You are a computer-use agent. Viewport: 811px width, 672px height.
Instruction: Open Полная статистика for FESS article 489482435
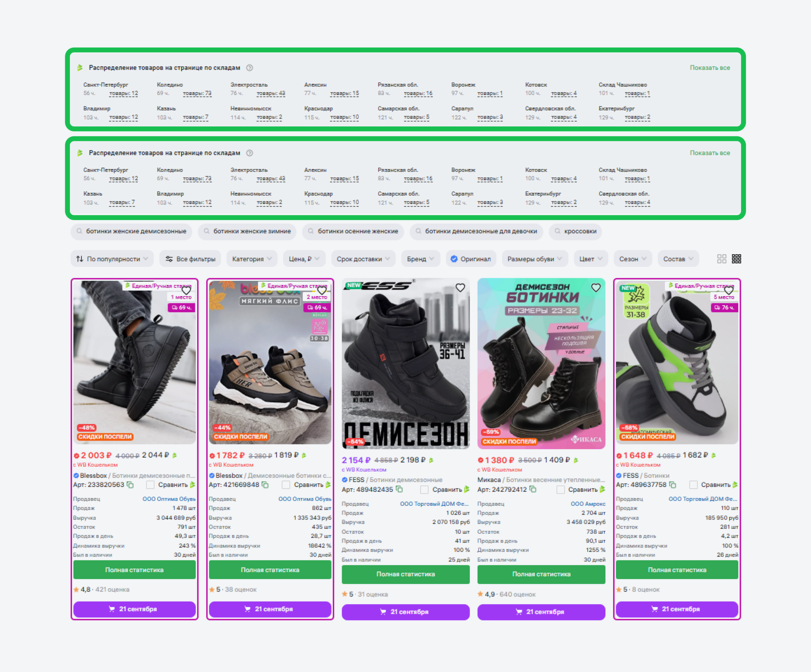click(405, 574)
